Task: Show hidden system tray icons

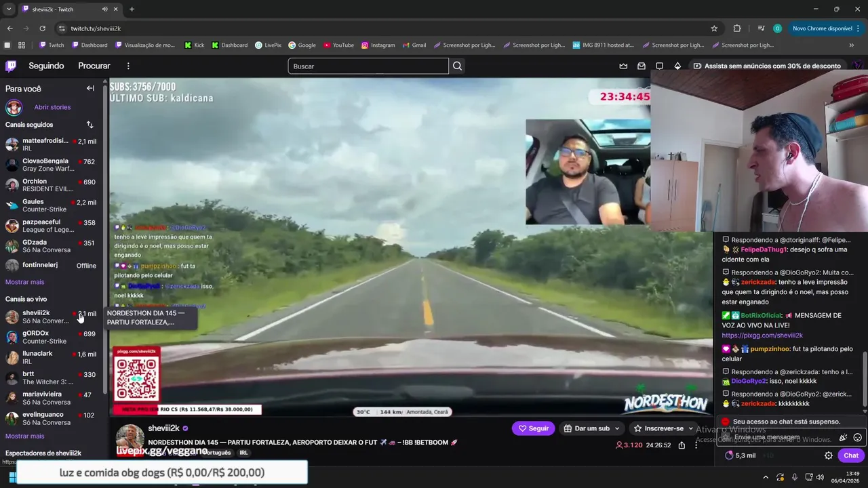Action: (766, 477)
